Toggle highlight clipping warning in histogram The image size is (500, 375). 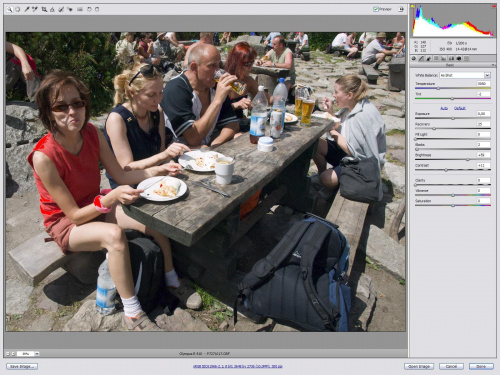(x=494, y=6)
